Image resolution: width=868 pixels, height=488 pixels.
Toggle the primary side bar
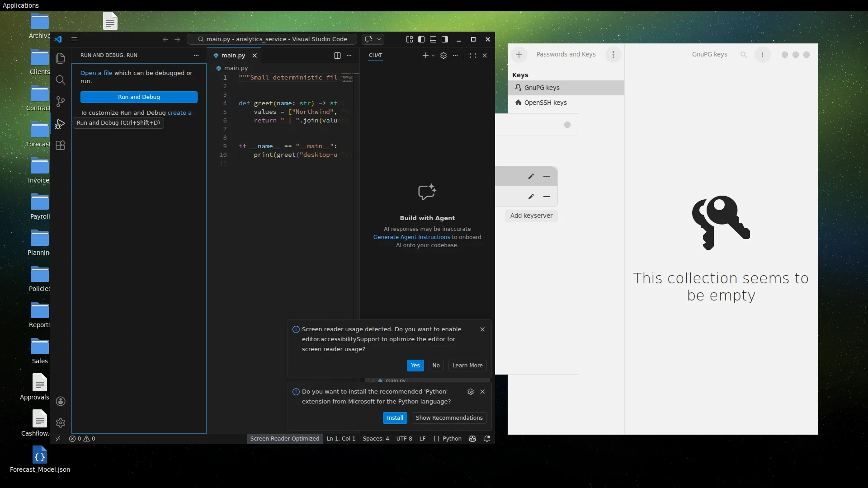(421, 39)
